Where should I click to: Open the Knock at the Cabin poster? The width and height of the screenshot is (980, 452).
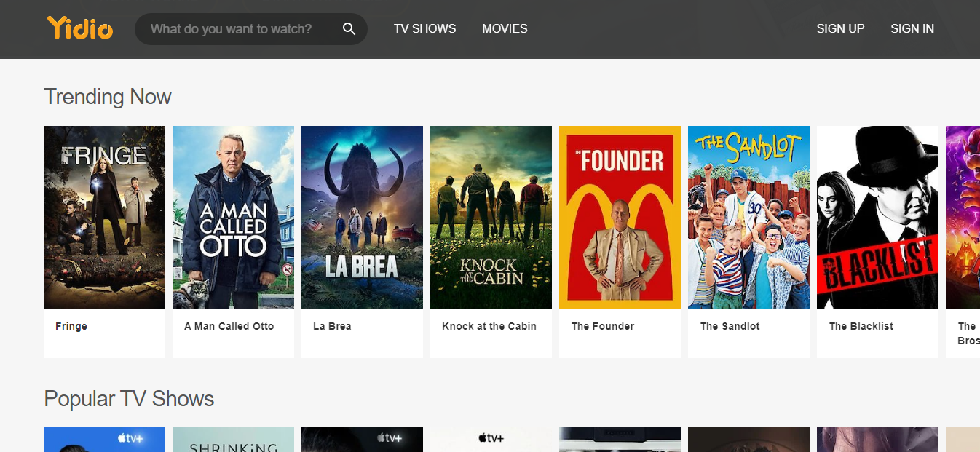coord(491,216)
